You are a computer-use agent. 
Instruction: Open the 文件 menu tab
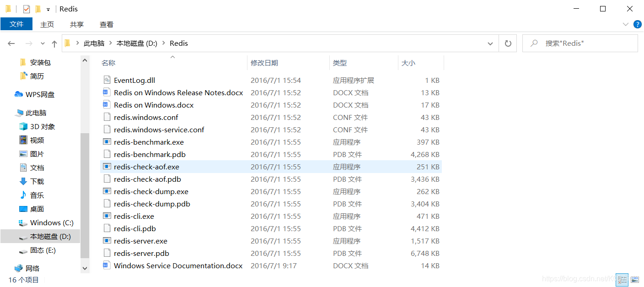(16, 24)
